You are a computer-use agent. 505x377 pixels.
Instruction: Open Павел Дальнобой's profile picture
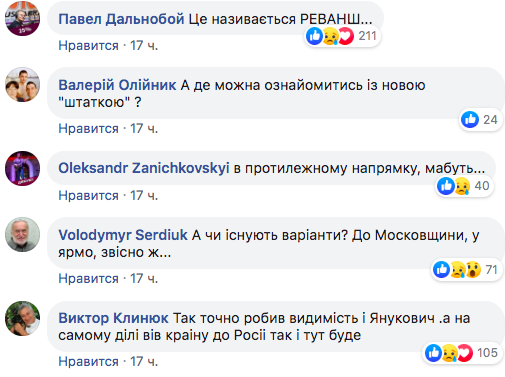click(22, 18)
